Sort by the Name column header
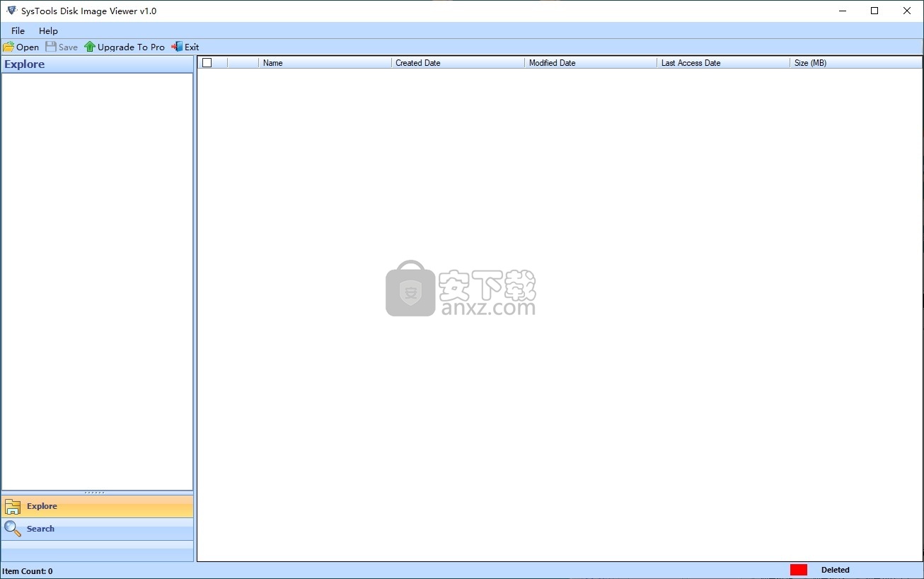 [325, 62]
